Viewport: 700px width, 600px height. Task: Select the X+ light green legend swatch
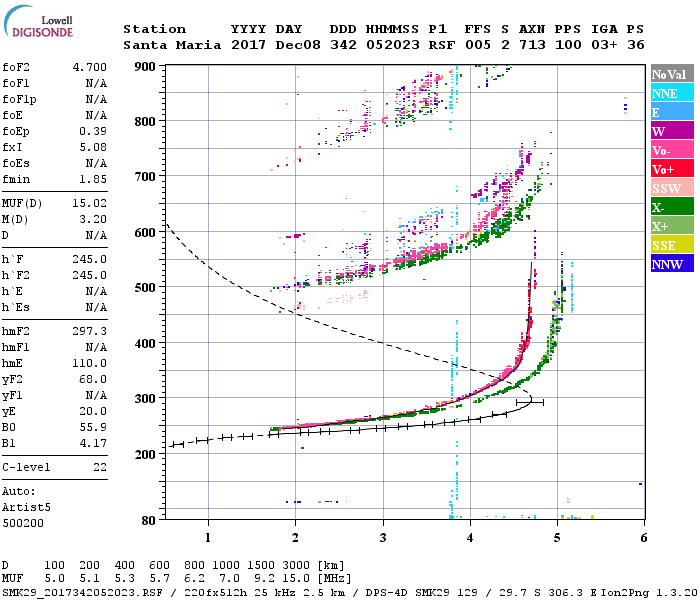672,226
